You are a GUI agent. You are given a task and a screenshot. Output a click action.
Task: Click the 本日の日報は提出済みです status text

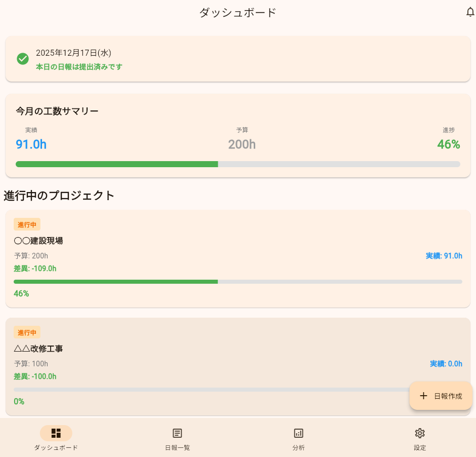coord(79,67)
